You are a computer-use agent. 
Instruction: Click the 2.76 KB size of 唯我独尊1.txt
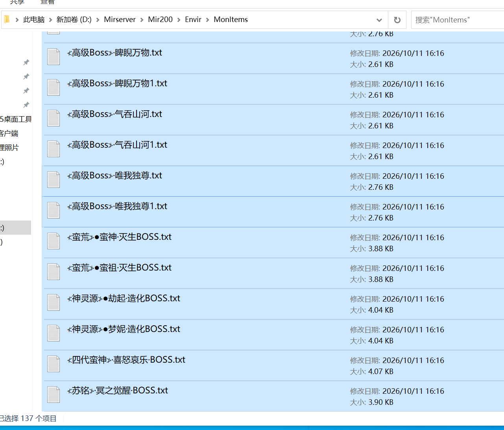click(381, 218)
